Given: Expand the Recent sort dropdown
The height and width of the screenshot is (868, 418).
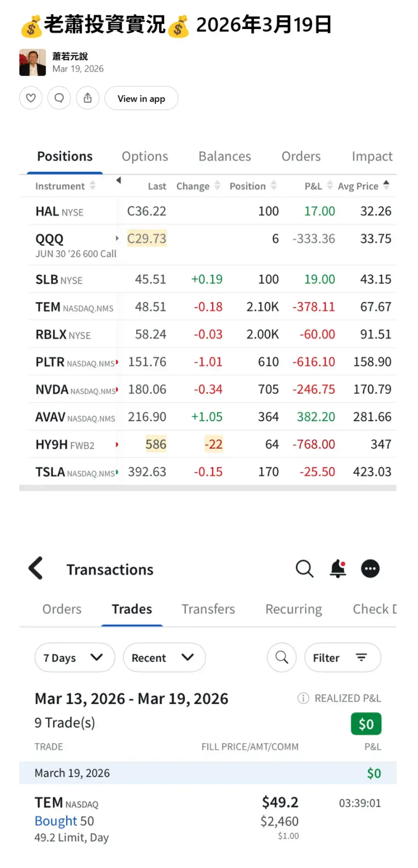Looking at the screenshot, I should click(x=164, y=657).
